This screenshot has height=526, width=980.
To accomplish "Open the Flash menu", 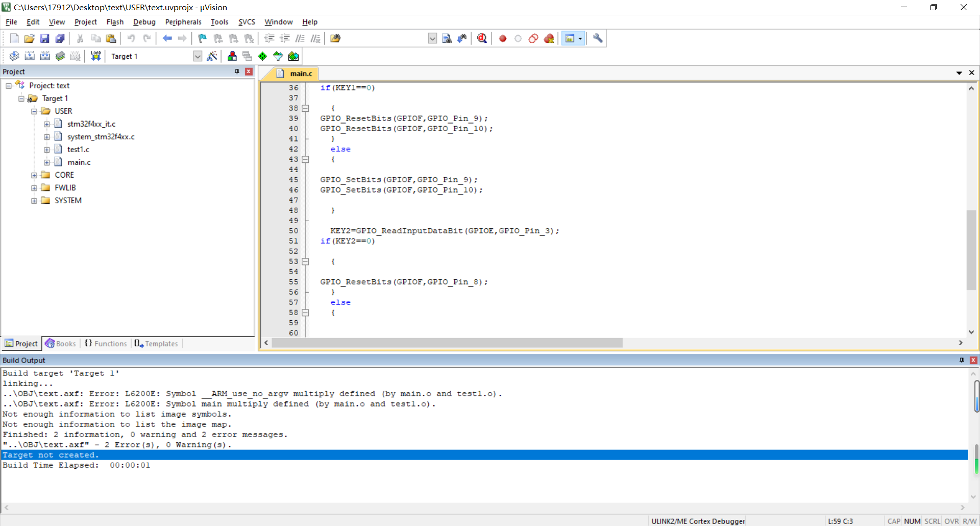I will tap(115, 22).
